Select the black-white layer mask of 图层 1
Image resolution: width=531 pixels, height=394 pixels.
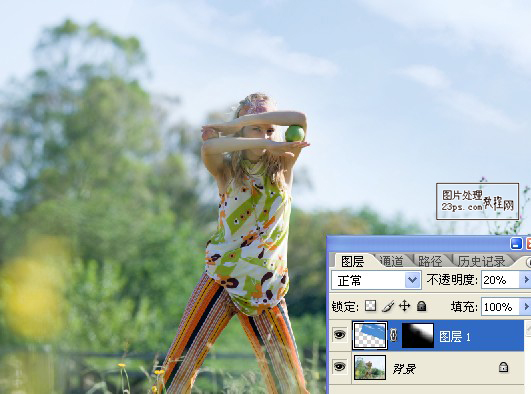[418, 335]
